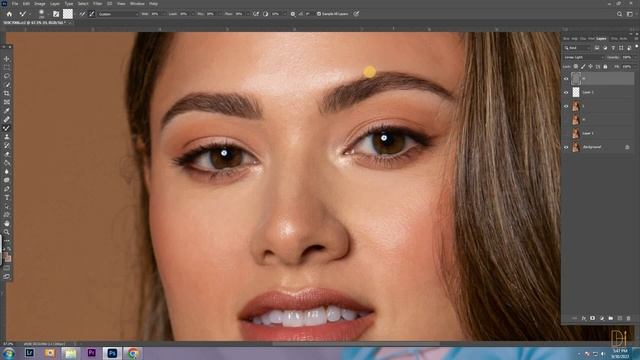The image size is (640, 360).
Task: Open the Image menu
Action: click(x=40, y=4)
